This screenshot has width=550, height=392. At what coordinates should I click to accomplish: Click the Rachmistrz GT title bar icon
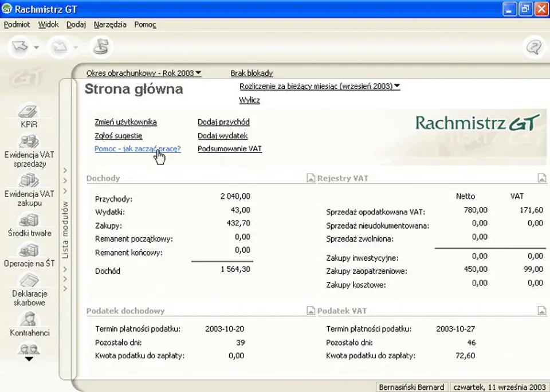7,9
